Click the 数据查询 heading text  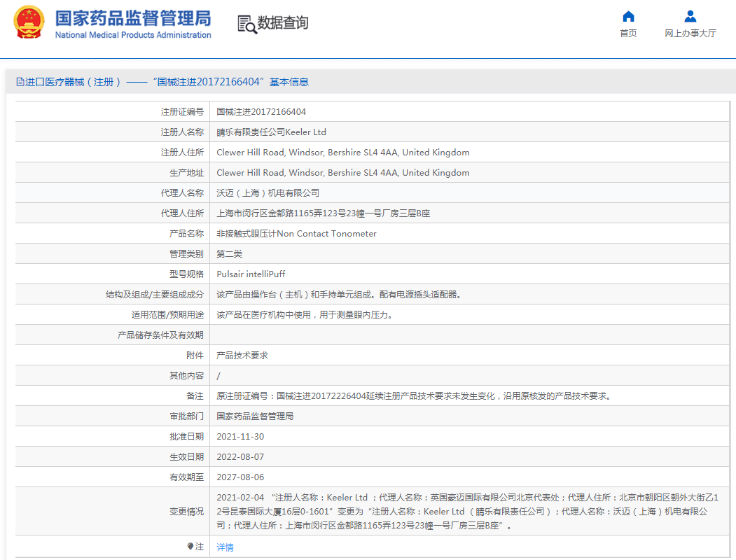[x=283, y=23]
